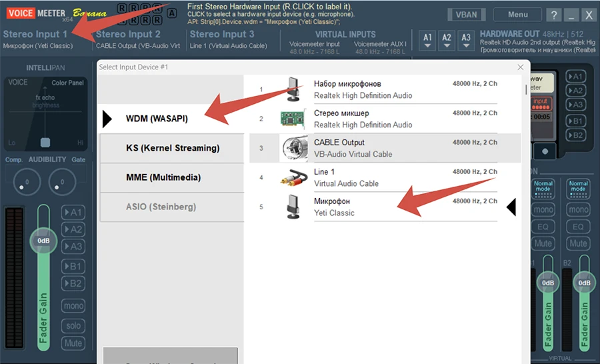Click the Stereo Mixer sound card icon
This screenshot has height=364, width=600.
point(293,119)
